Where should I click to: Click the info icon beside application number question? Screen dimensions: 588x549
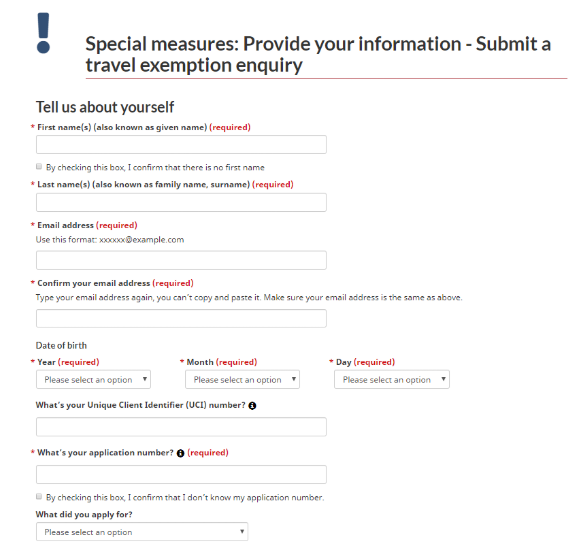(180, 453)
